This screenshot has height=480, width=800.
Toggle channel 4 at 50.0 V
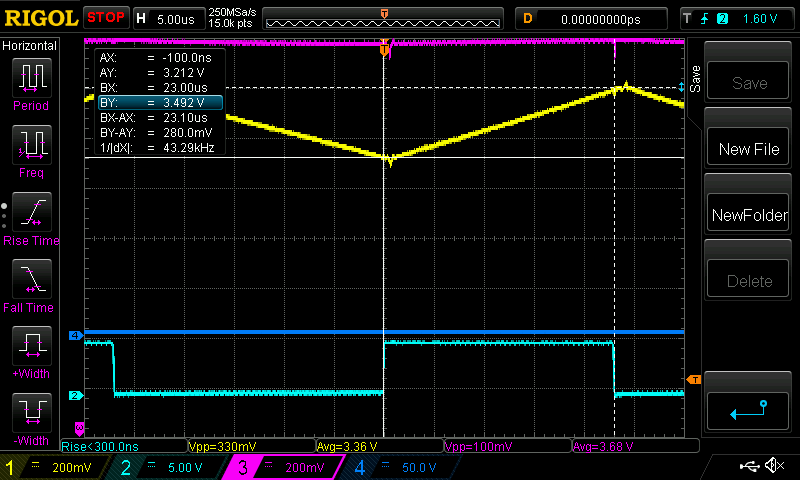(x=402, y=467)
